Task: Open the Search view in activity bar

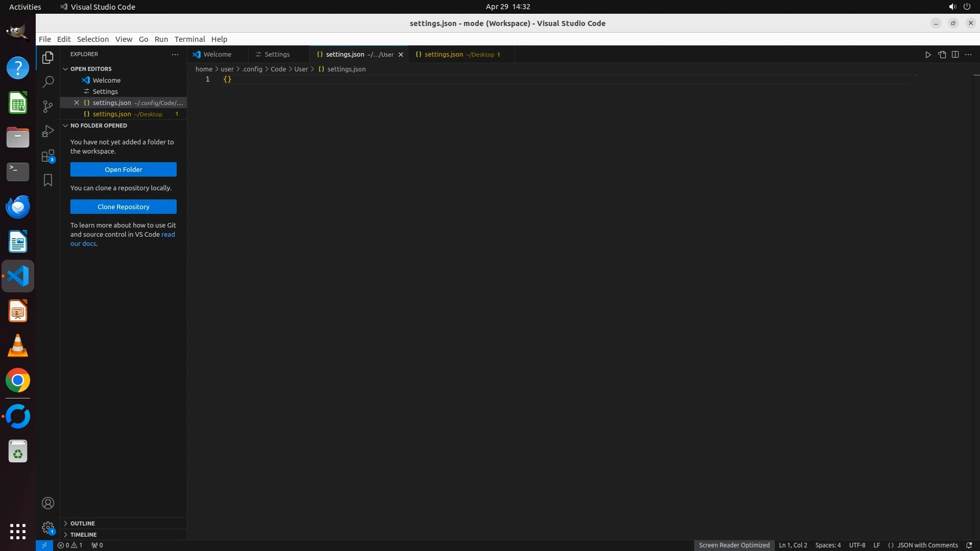Action: coord(48,82)
